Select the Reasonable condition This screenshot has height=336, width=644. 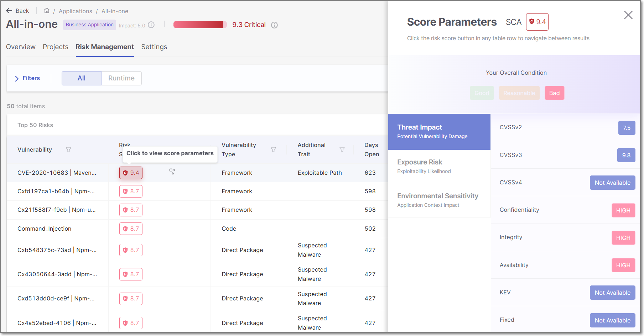(519, 93)
